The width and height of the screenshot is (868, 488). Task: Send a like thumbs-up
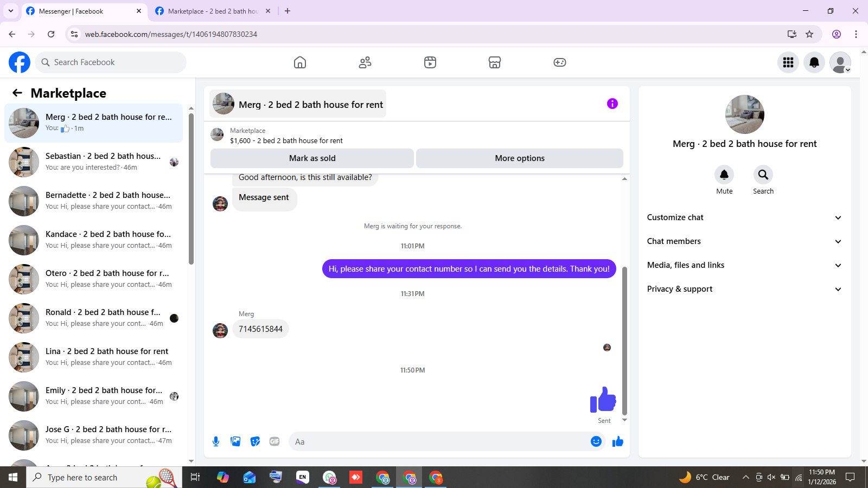click(618, 441)
